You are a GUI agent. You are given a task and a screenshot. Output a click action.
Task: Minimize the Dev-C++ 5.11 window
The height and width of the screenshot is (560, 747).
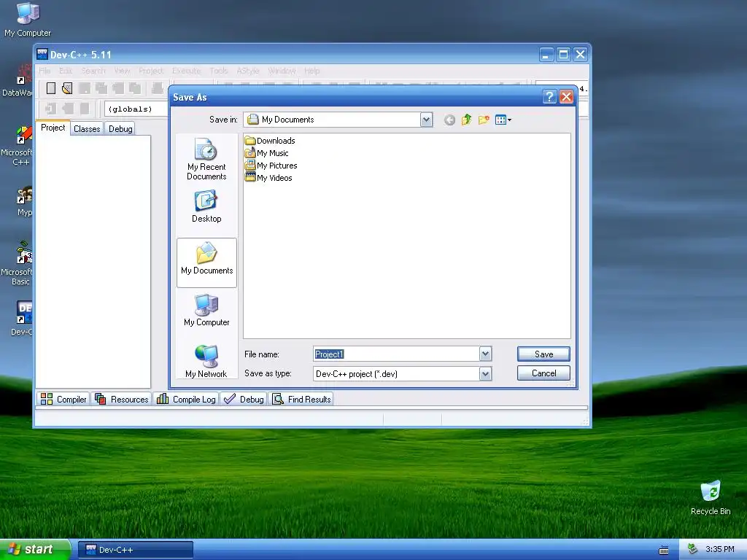(546, 54)
